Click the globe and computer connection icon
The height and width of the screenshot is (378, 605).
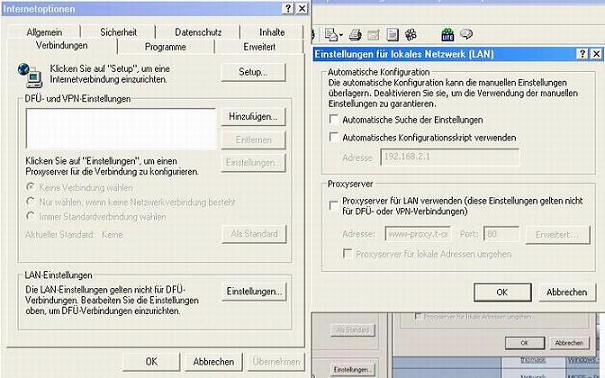tap(30, 75)
